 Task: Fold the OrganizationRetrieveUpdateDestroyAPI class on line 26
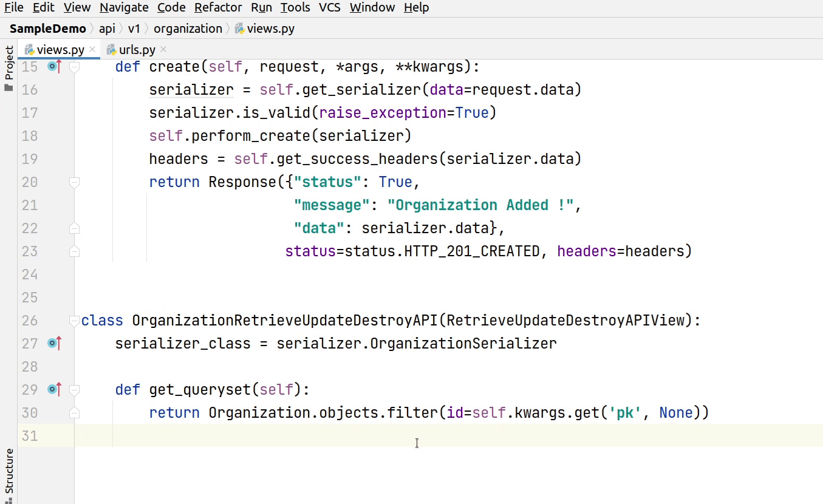pyautogui.click(x=74, y=321)
